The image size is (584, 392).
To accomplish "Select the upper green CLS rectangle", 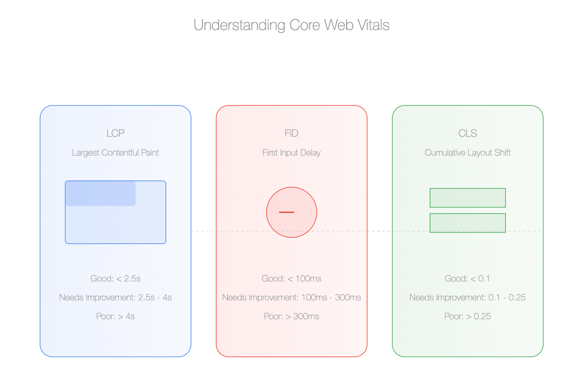I will [x=467, y=198].
